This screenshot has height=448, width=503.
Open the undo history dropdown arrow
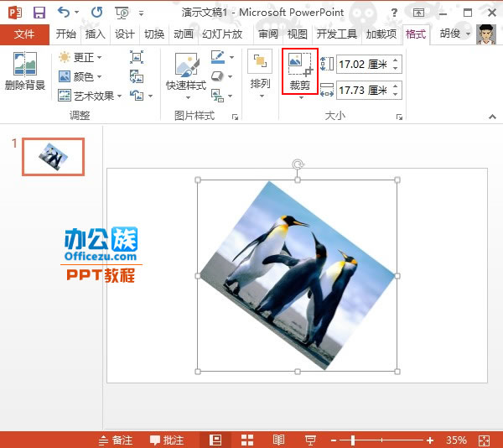click(76, 13)
